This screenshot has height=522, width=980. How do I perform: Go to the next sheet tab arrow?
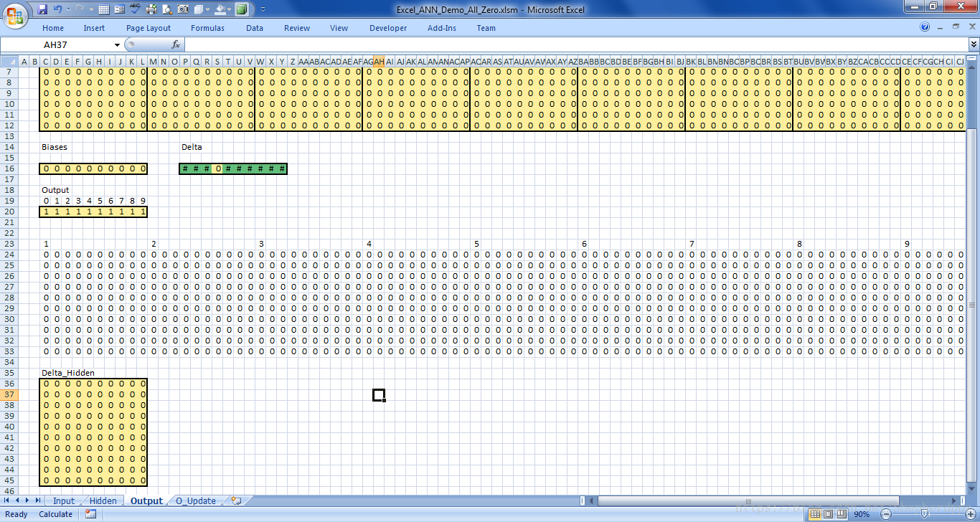[28, 500]
